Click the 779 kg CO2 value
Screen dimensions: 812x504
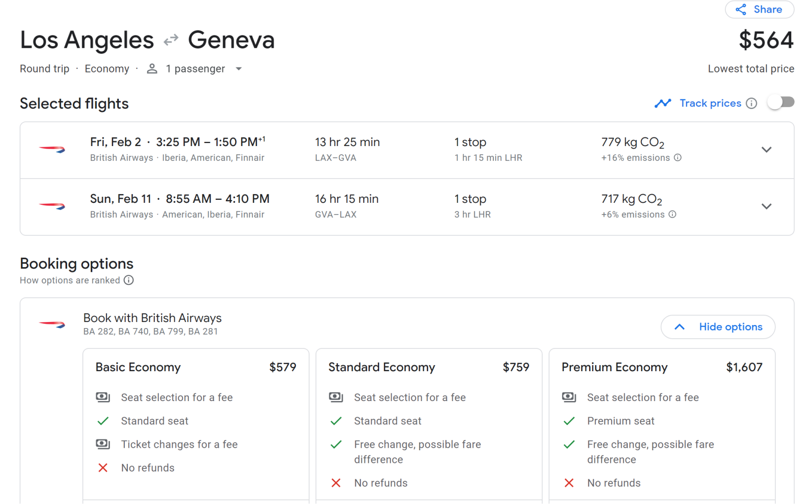click(633, 142)
